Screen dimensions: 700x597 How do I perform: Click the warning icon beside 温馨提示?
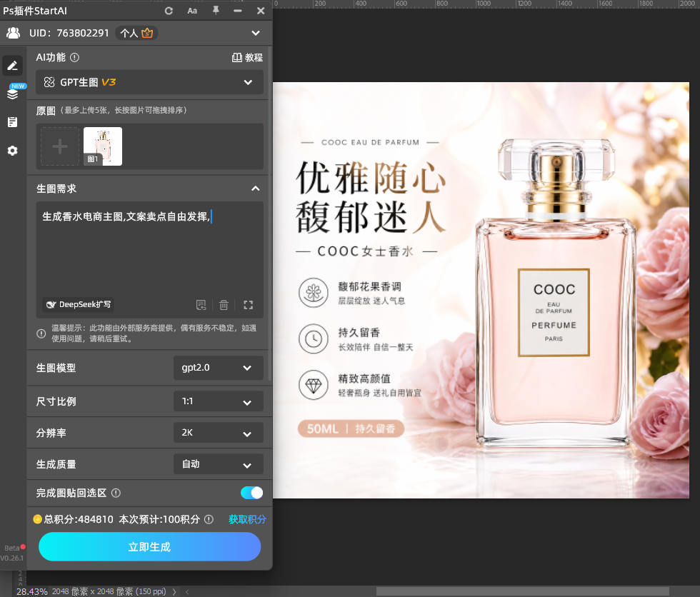[x=41, y=333]
